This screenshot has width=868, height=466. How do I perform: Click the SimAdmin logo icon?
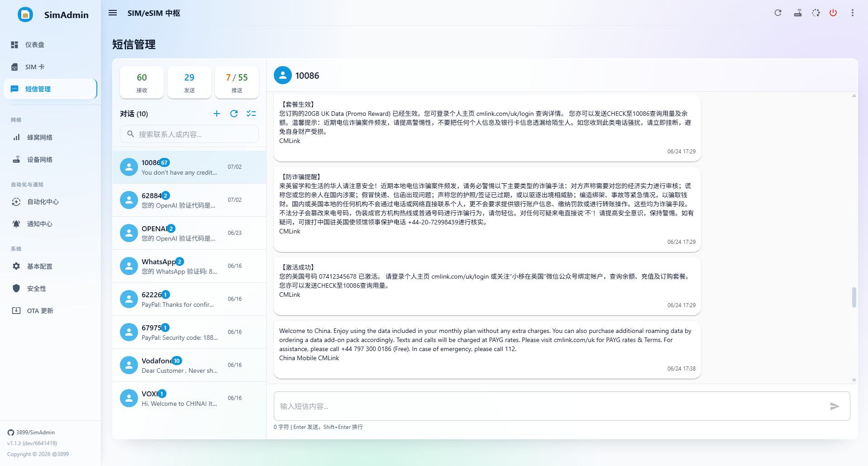click(x=25, y=15)
